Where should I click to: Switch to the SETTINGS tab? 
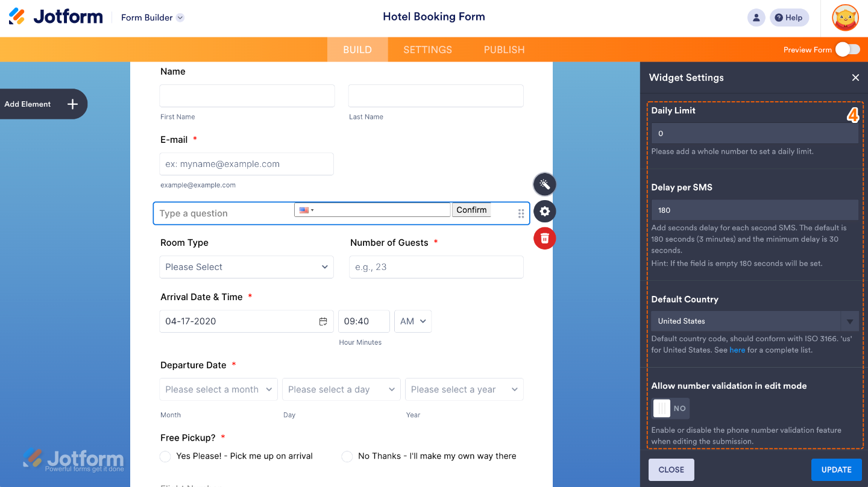[427, 49]
